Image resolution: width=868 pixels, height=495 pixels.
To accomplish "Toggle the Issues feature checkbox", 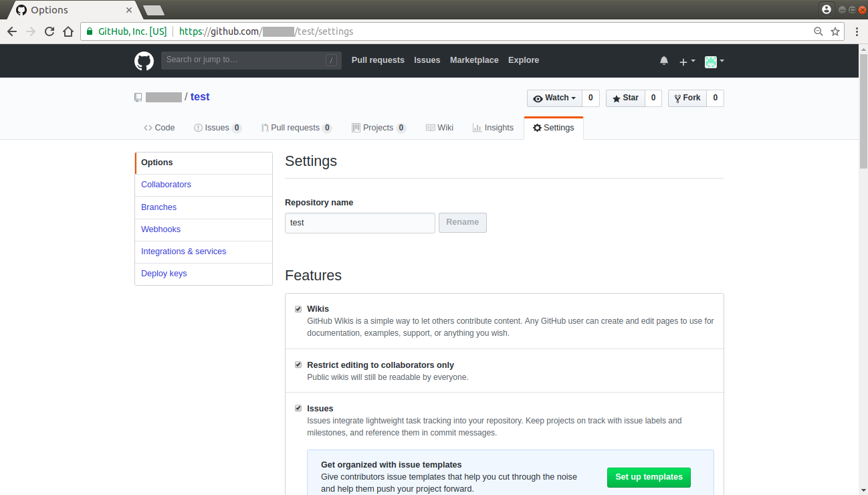I will 298,409.
